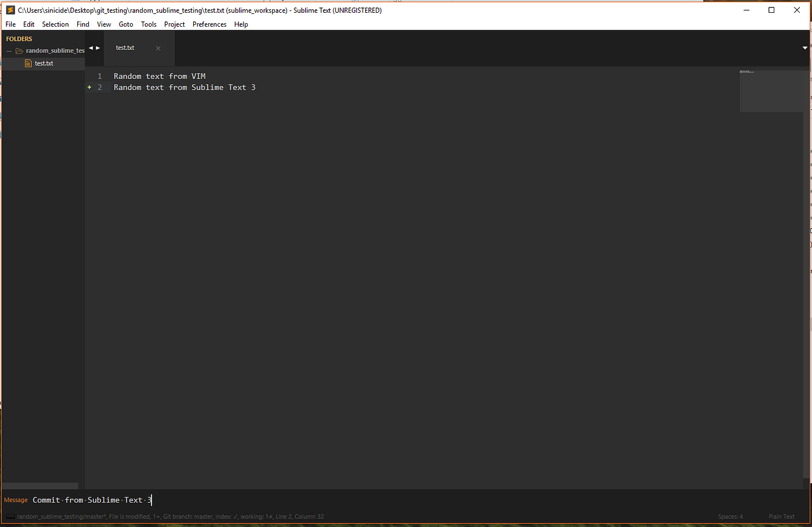
Task: Open the Preferences menu
Action: [x=209, y=24]
